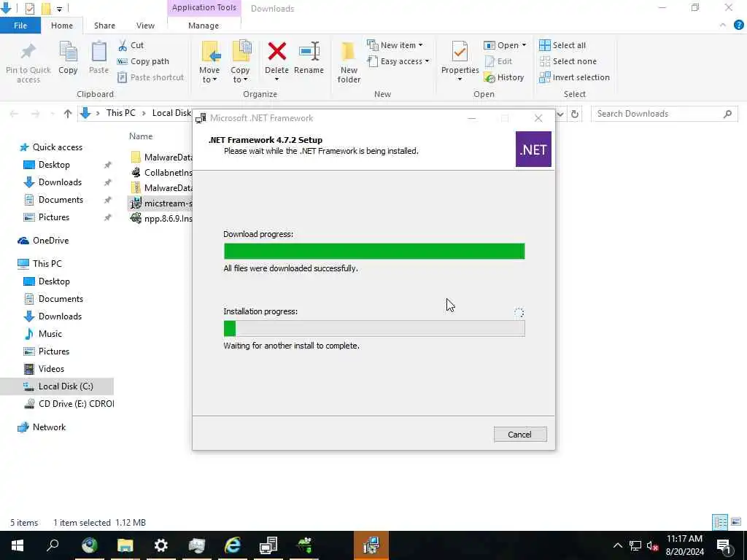This screenshot has width=747, height=560.
Task: Select Local Disk (C:) in navigation pane
Action: 66,386
